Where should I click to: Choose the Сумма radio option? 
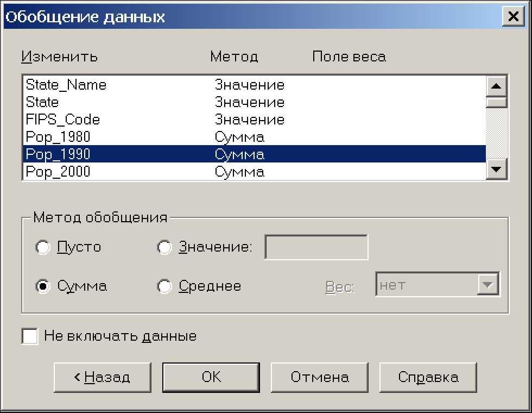43,286
